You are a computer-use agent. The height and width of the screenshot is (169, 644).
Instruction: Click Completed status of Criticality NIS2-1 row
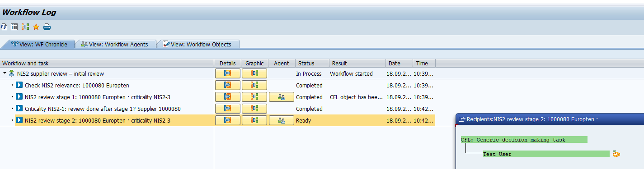pos(309,109)
